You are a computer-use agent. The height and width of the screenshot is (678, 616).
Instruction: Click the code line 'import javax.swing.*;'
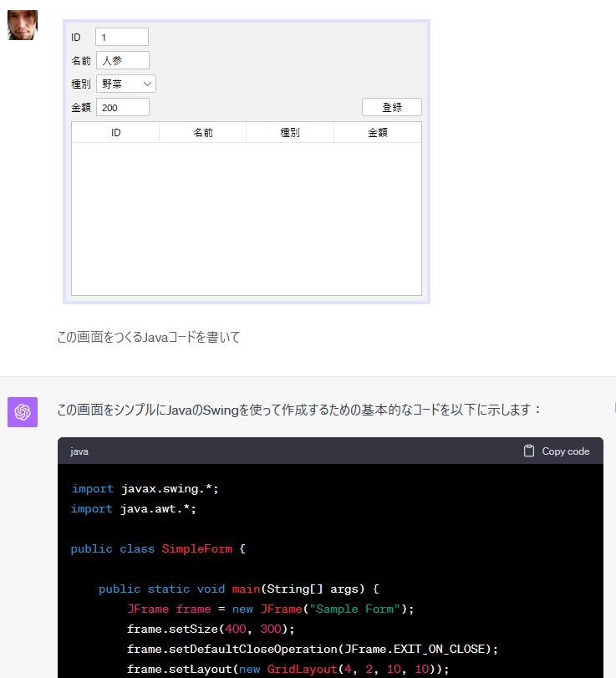coord(145,489)
